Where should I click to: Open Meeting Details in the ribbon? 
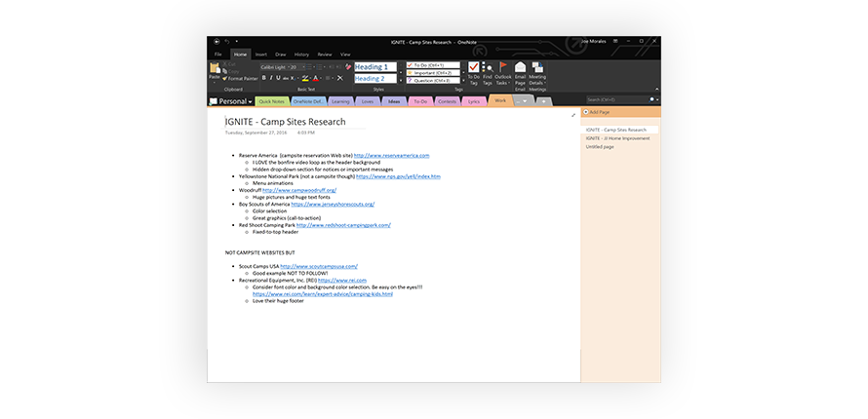coord(537,71)
